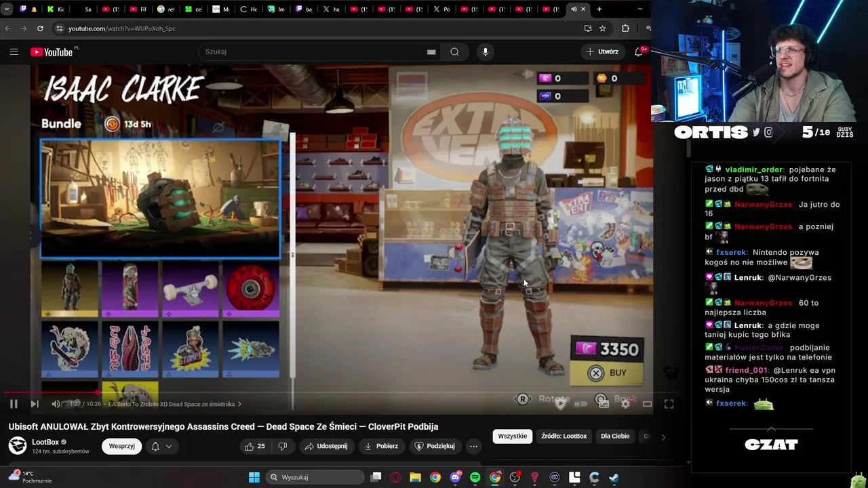Open the weather widget 14°C Pochmurnie
The height and width of the screenshot is (488, 868).
[x=31, y=477]
